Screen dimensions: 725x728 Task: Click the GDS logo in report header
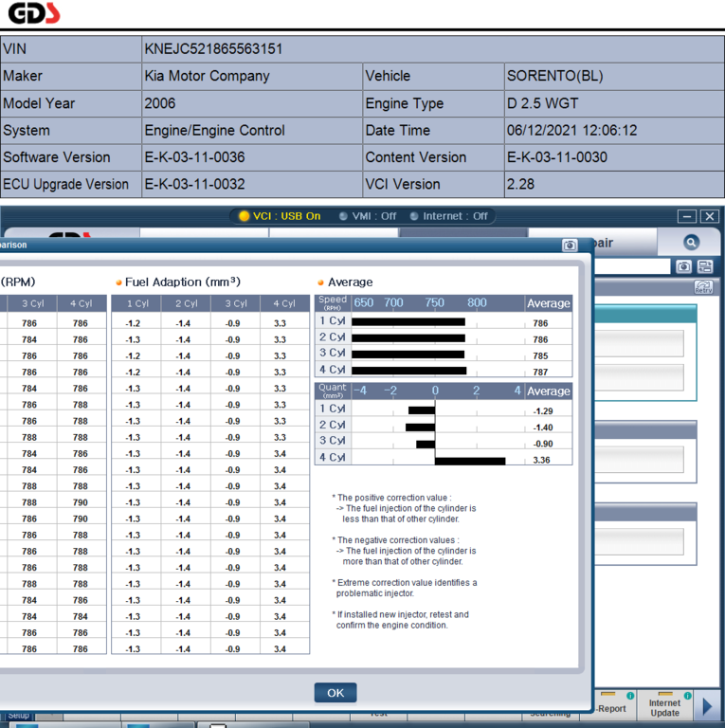pos(34,13)
